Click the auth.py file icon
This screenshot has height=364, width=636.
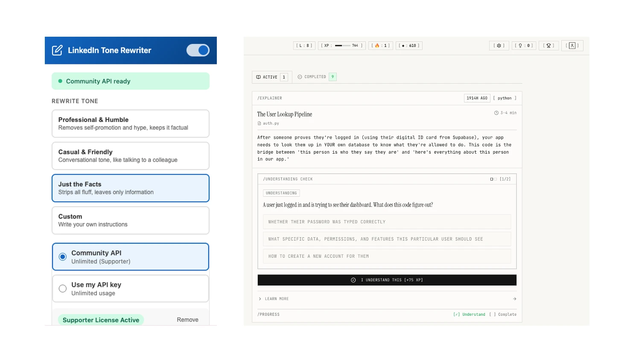pos(259,123)
